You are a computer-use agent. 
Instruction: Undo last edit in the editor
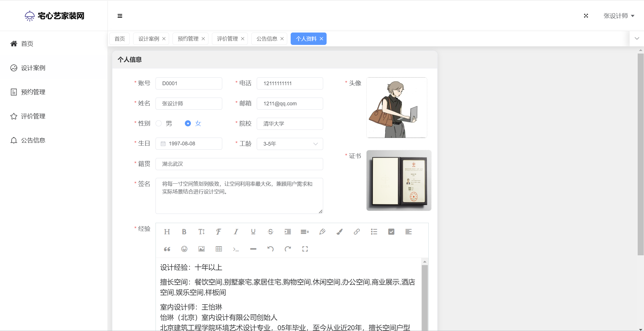point(270,249)
